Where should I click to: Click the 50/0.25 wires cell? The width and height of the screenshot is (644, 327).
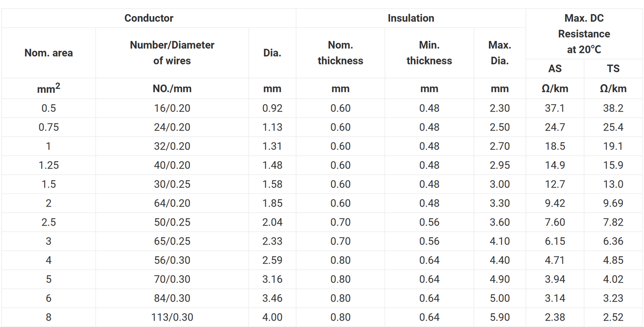coord(172,222)
